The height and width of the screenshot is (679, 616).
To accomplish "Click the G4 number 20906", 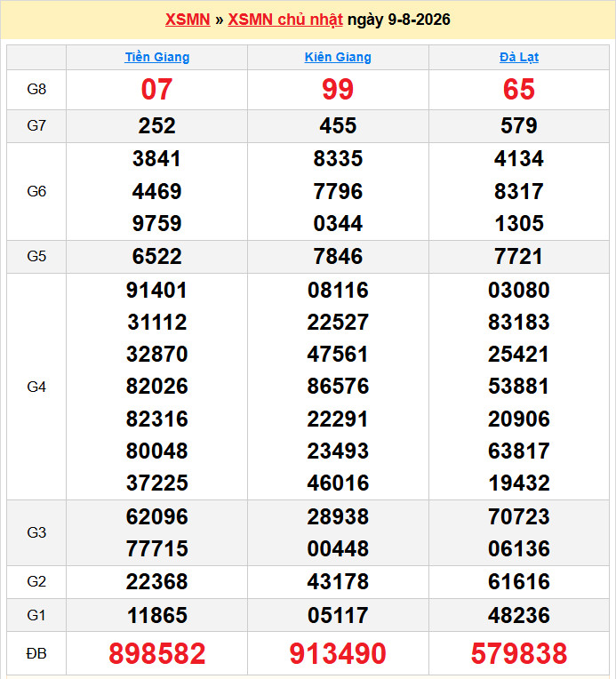I will (x=519, y=419).
